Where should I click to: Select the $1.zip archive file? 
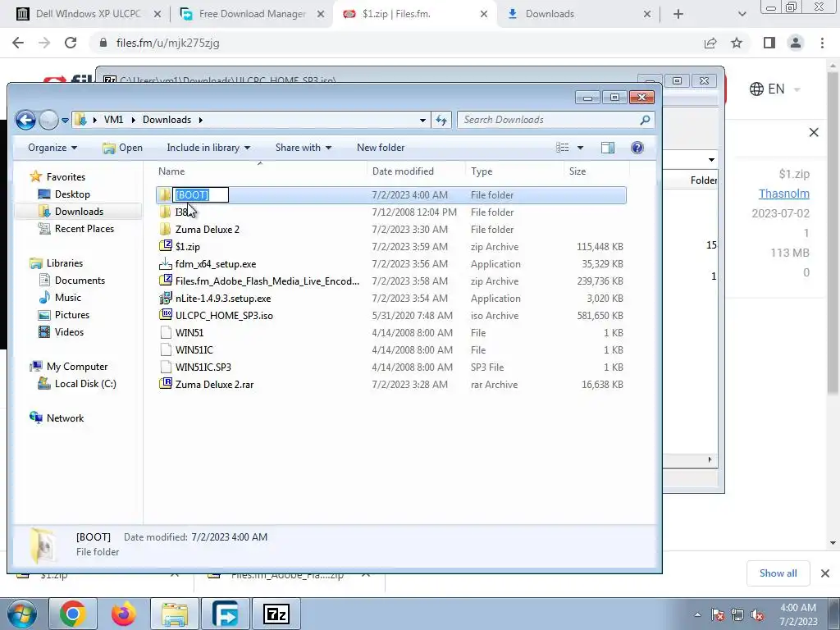click(x=187, y=246)
